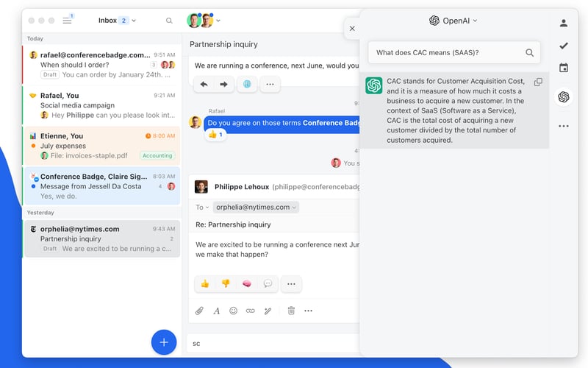Click the Accounting label tag
Viewport: 588px width, 368px height.
click(157, 155)
